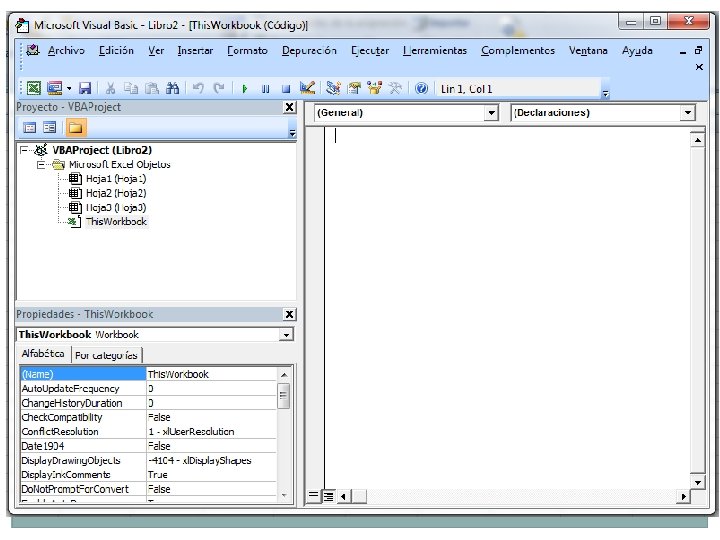Open the Object Browser toolbar icon

(374, 88)
